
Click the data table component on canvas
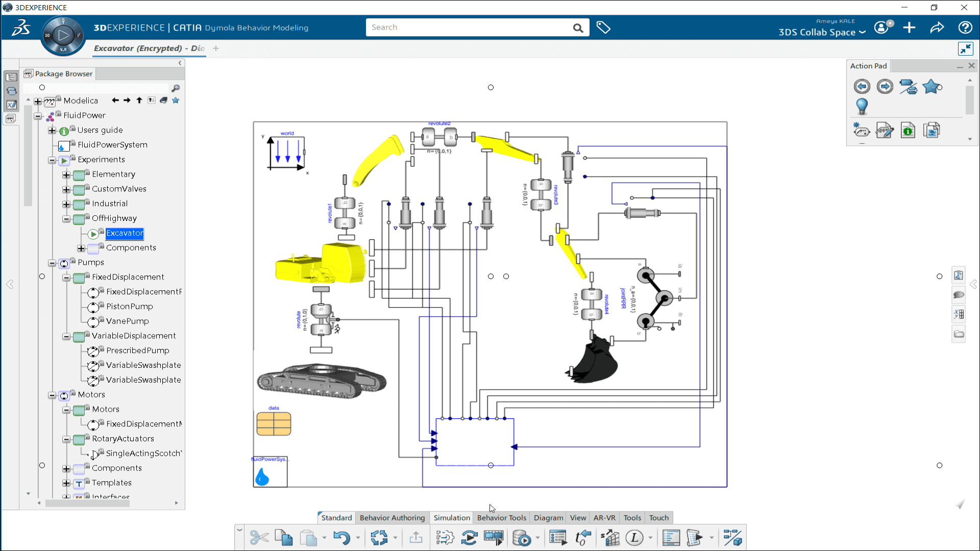pyautogui.click(x=273, y=423)
